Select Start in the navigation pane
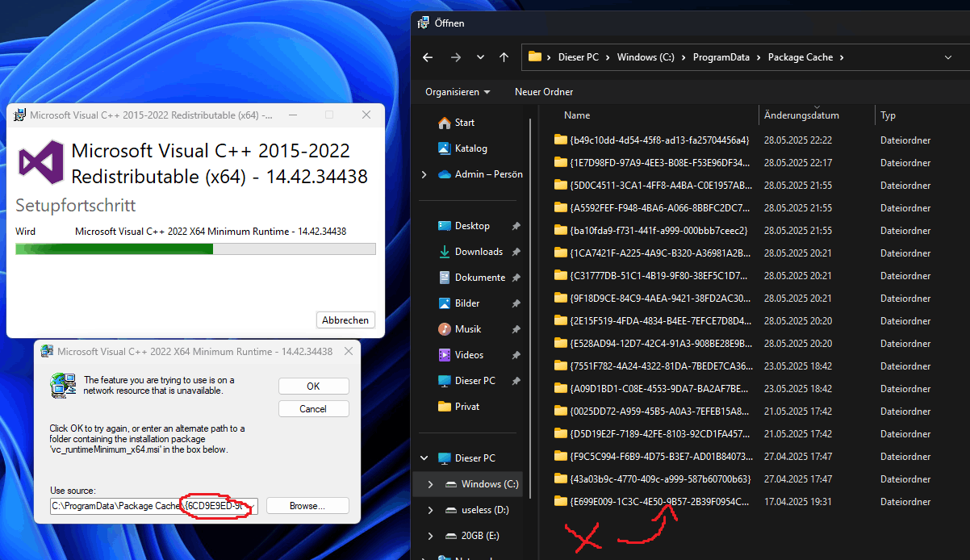Viewport: 970px width, 560px height. (465, 123)
